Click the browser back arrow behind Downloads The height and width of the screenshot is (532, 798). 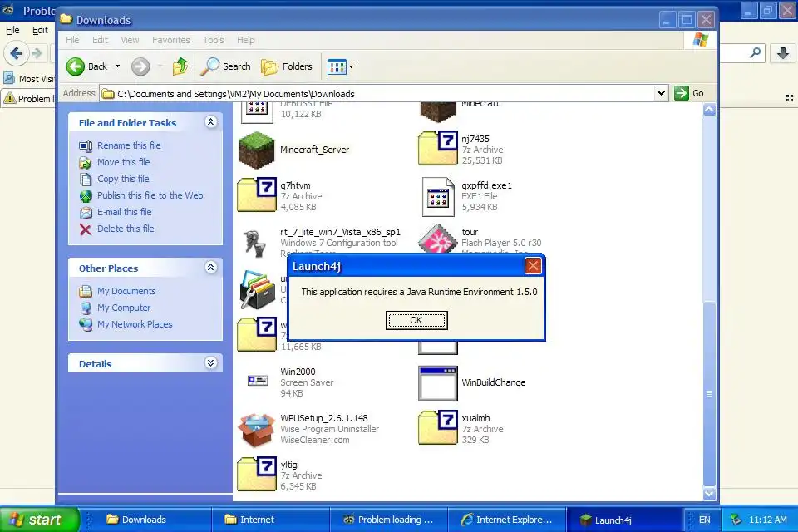[x=16, y=53]
